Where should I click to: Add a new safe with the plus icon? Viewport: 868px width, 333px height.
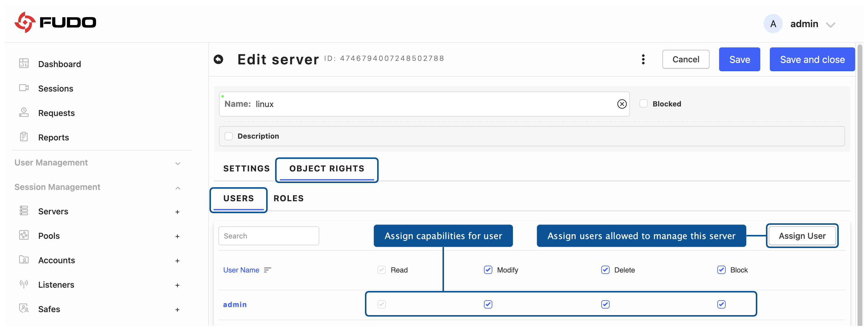[x=177, y=310]
